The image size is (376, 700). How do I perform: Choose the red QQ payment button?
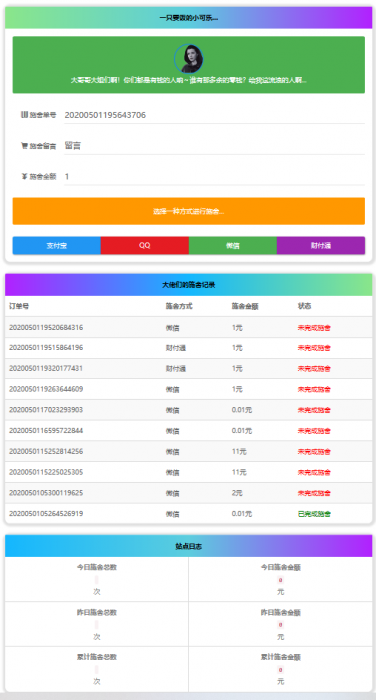click(x=145, y=246)
